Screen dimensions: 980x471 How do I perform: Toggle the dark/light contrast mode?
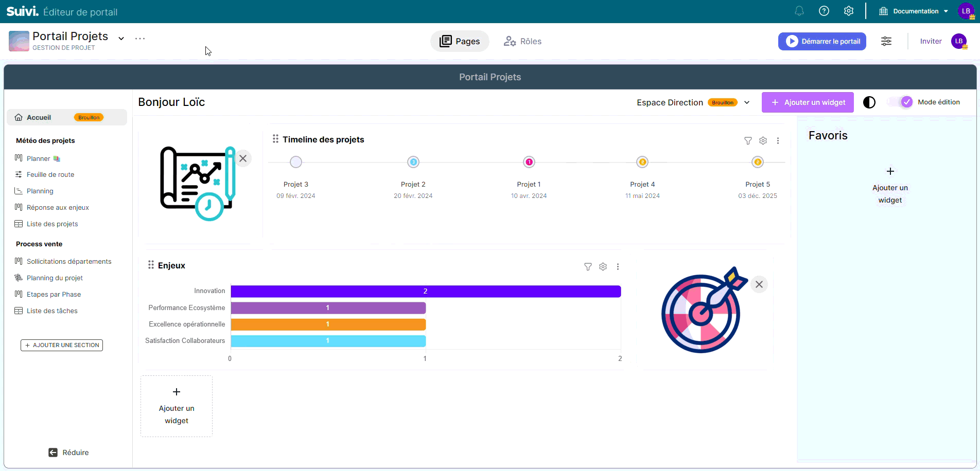point(869,102)
